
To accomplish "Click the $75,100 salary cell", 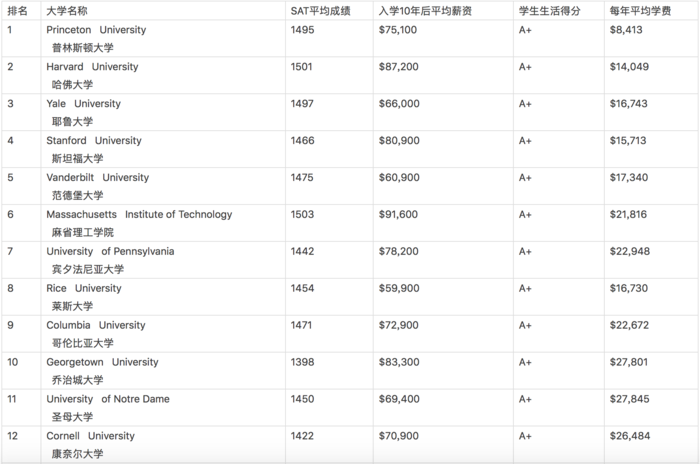I will pos(398,30).
